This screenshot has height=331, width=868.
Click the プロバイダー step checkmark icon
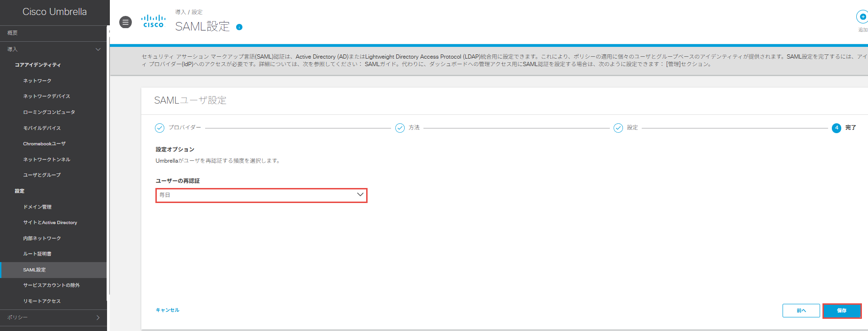pyautogui.click(x=160, y=128)
